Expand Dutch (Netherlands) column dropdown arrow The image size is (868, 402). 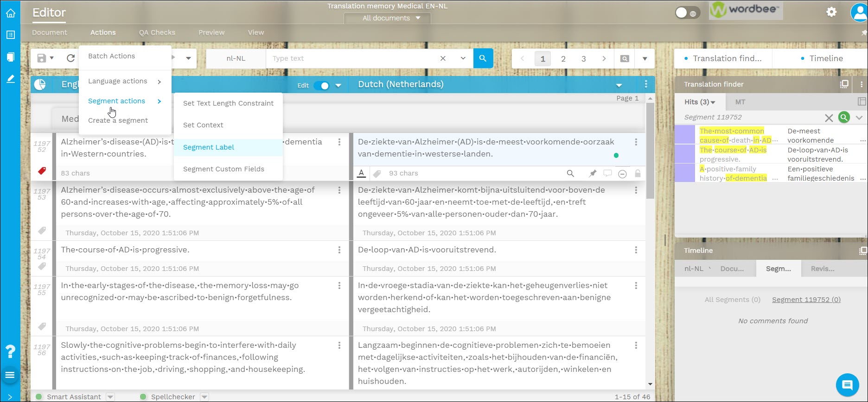(619, 85)
